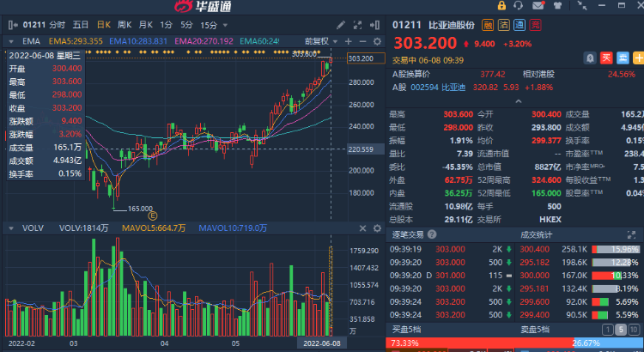This screenshot has width=644, height=352.
Task: Click the 52周最高 324.600 value
Action: click(546, 180)
